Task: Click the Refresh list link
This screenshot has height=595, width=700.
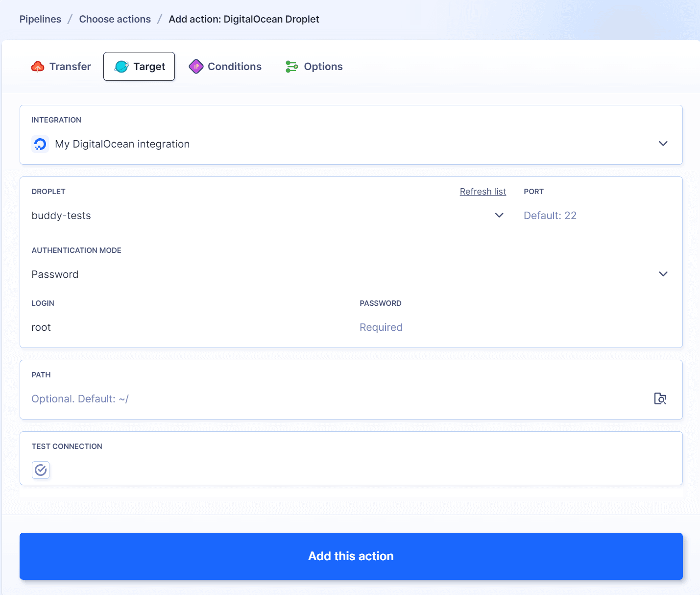Action: click(x=483, y=191)
